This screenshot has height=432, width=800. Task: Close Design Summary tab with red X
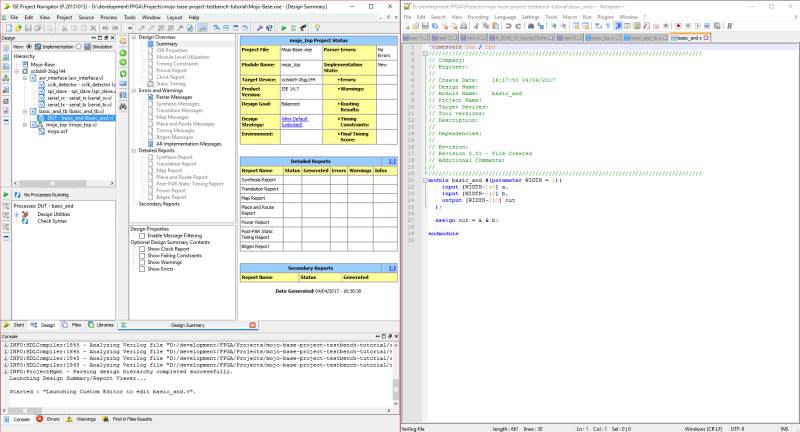[x=253, y=325]
